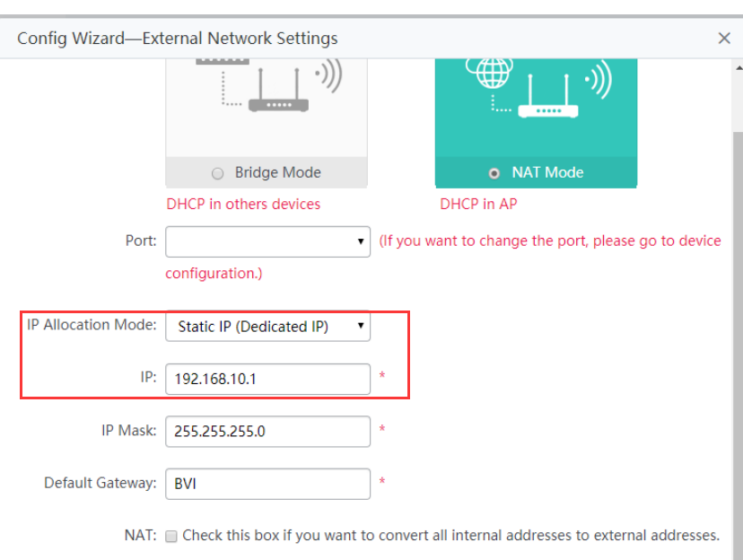Viewport: 743px width, 560px height.
Task: Click the IP Mask field 255.255.255.0
Action: pos(267,431)
